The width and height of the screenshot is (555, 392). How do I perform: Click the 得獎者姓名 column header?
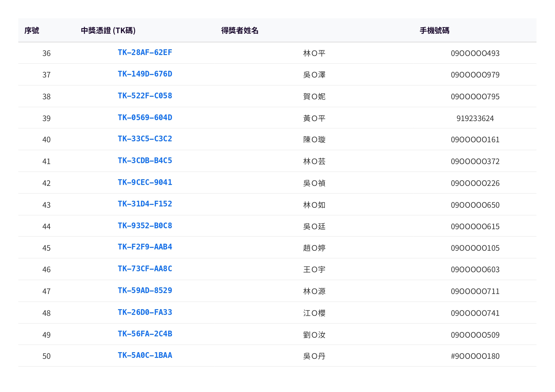point(240,31)
